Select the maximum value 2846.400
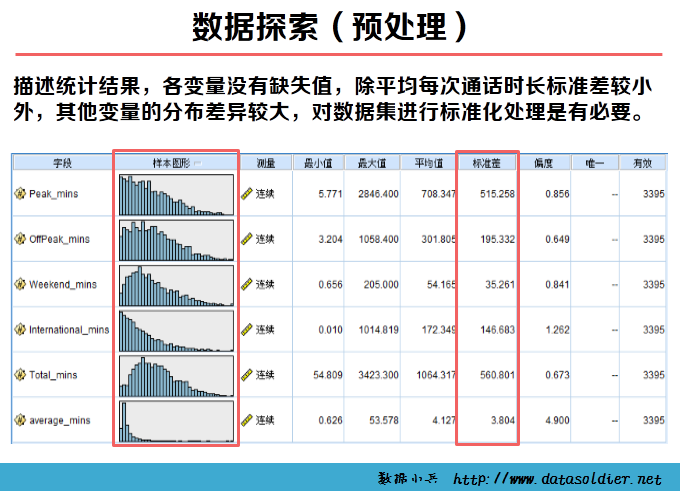680x491 pixels. click(x=378, y=194)
